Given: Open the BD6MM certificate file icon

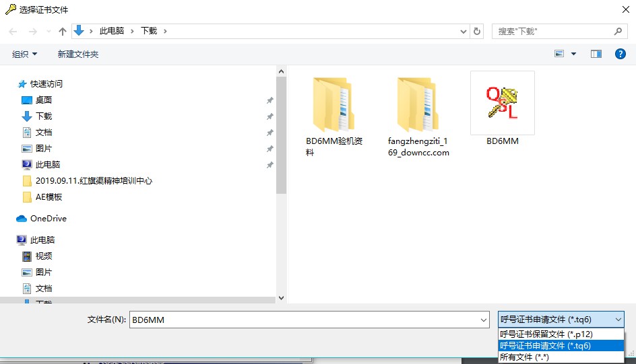Looking at the screenshot, I should (502, 103).
